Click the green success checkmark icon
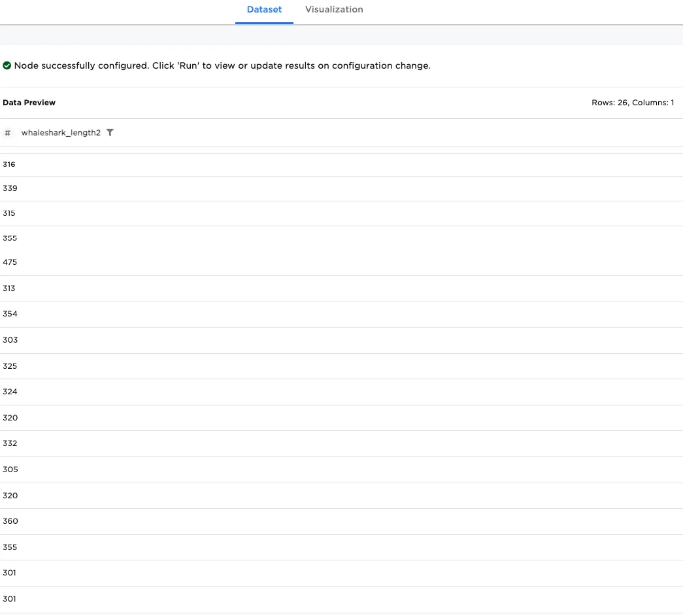 pos(7,65)
